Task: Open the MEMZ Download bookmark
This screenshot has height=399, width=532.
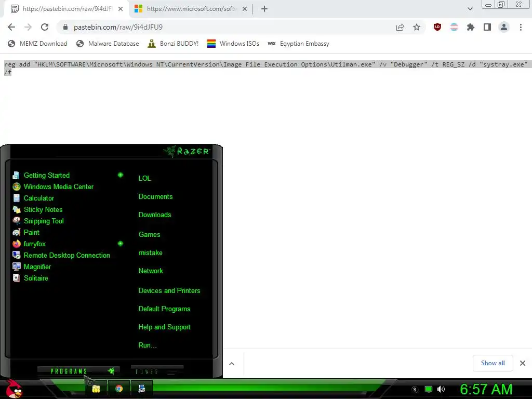Action: point(37,44)
